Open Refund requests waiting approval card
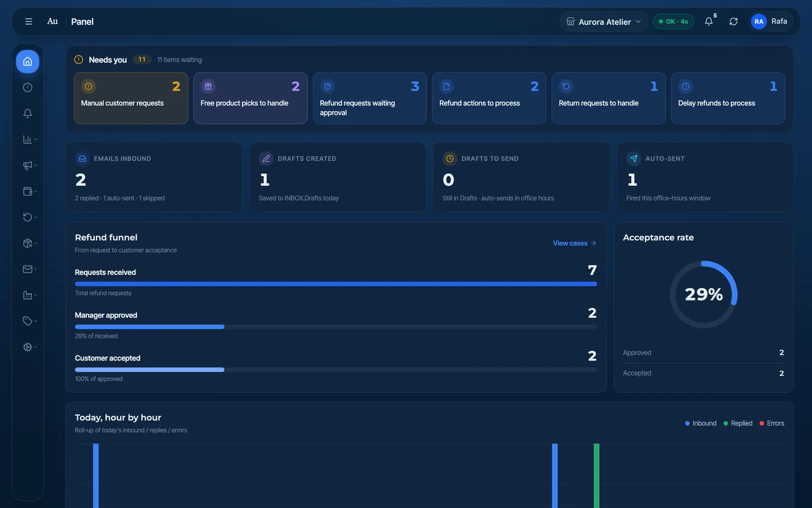Screen dimensions: 812x508 click(369, 98)
